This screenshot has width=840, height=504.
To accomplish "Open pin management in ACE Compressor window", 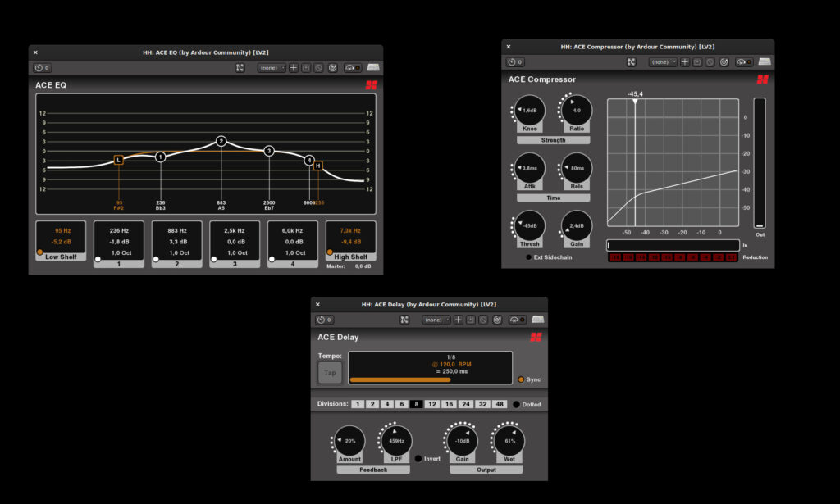I will tap(631, 62).
